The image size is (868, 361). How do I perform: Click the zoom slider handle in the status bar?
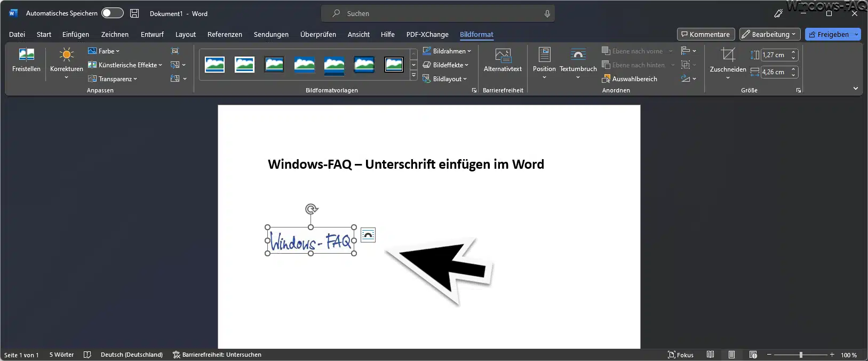pos(801,355)
